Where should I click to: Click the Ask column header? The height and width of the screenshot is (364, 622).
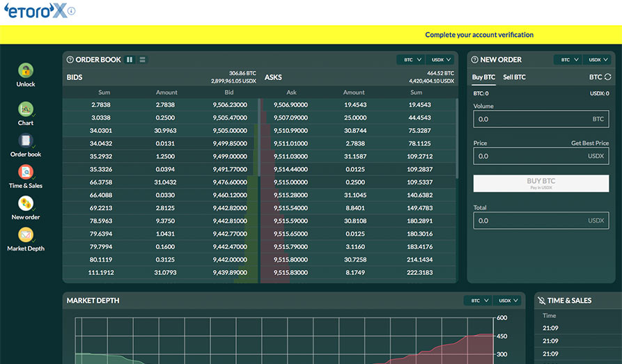click(x=292, y=93)
